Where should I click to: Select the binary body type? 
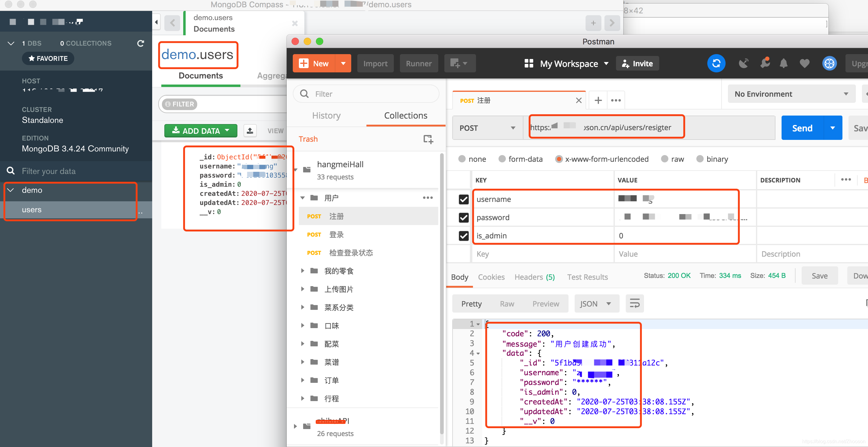point(700,159)
